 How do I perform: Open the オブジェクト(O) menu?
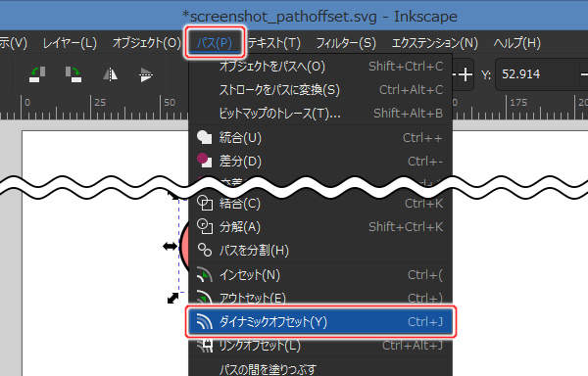[147, 43]
